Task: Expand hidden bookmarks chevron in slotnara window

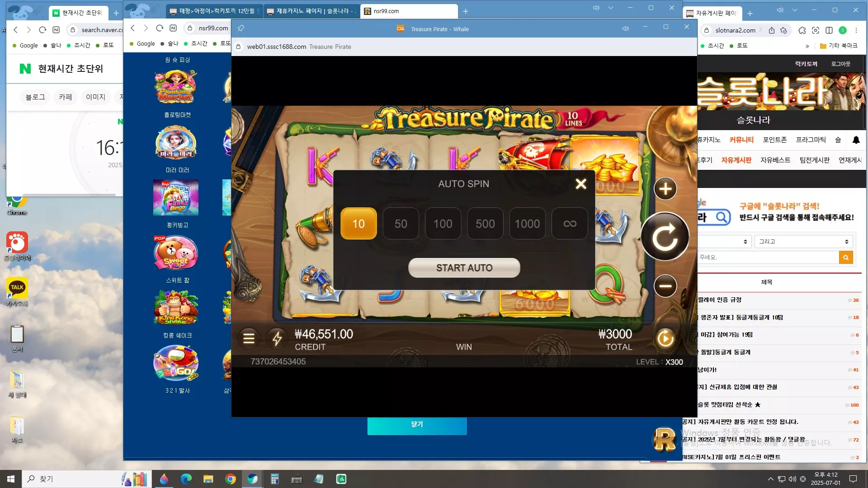Action: (807, 46)
